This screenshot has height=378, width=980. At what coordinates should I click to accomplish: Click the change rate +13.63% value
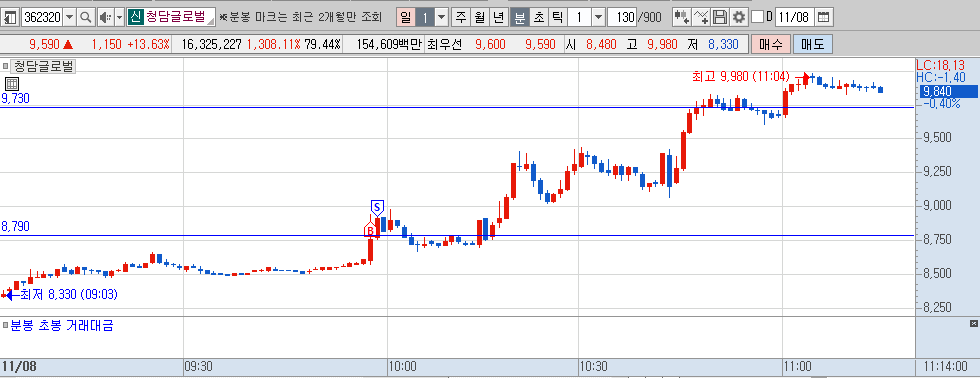(149, 44)
